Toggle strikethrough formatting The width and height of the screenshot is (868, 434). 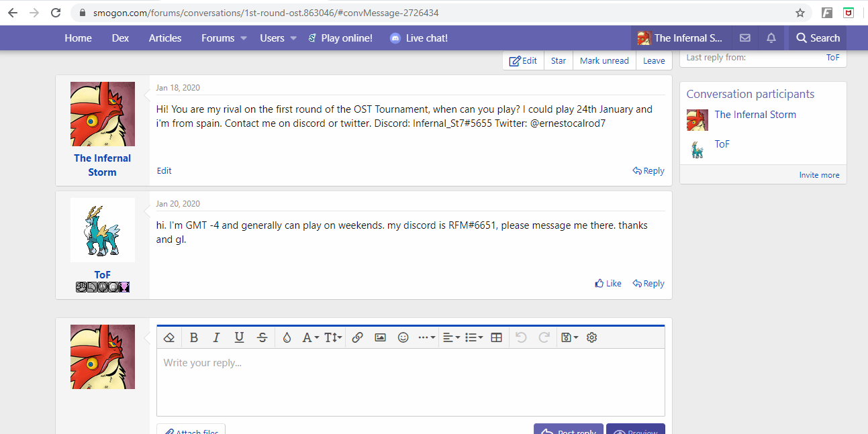click(262, 337)
